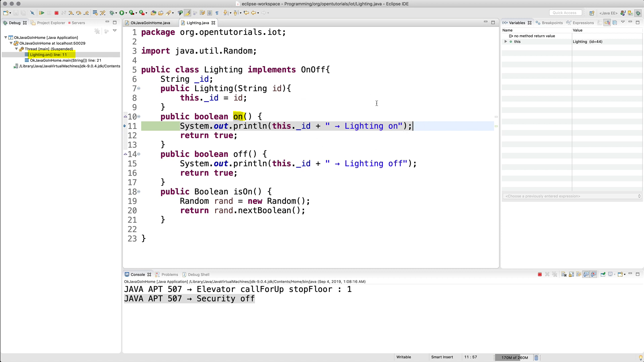Select OkJavaGoInHome.main stack frame line 21
The image size is (644, 362).
[65, 60]
